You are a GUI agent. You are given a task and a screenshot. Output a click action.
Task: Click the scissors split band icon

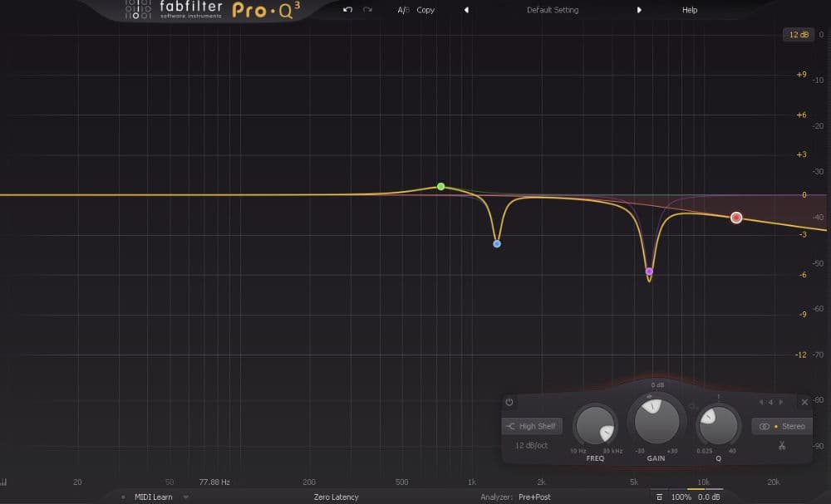tap(781, 446)
